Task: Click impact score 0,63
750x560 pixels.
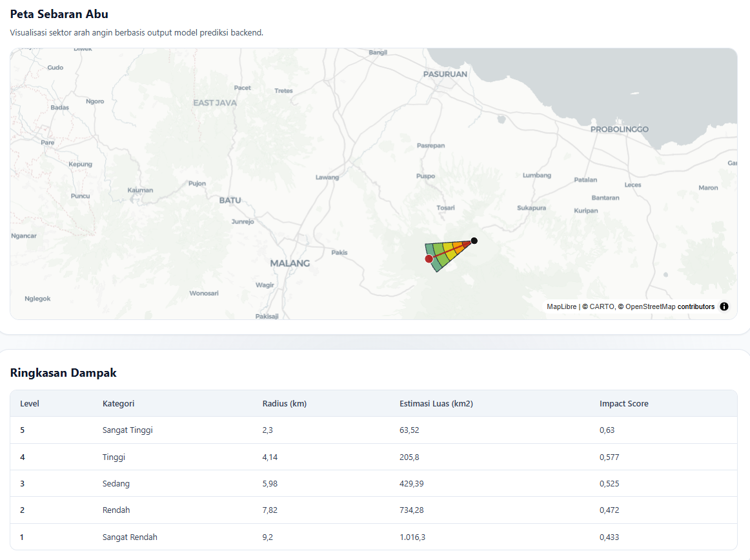Action: [607, 430]
